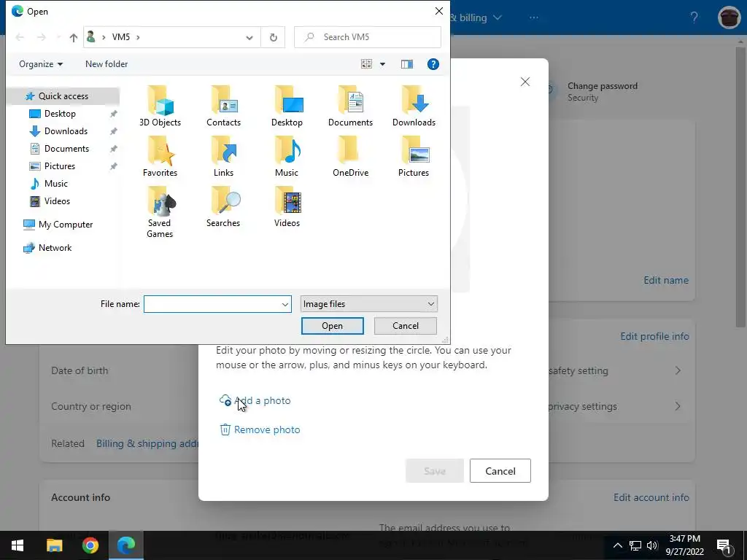Cancel the Open file dialog

click(x=406, y=326)
